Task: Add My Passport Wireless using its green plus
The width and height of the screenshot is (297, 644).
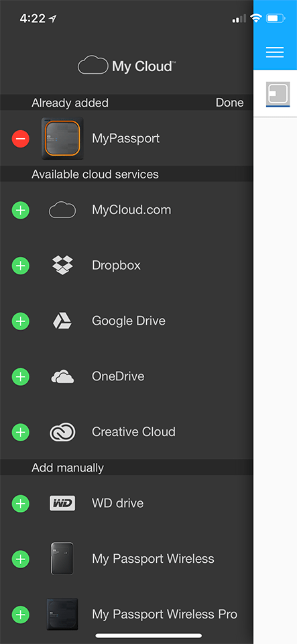Action: (x=20, y=559)
